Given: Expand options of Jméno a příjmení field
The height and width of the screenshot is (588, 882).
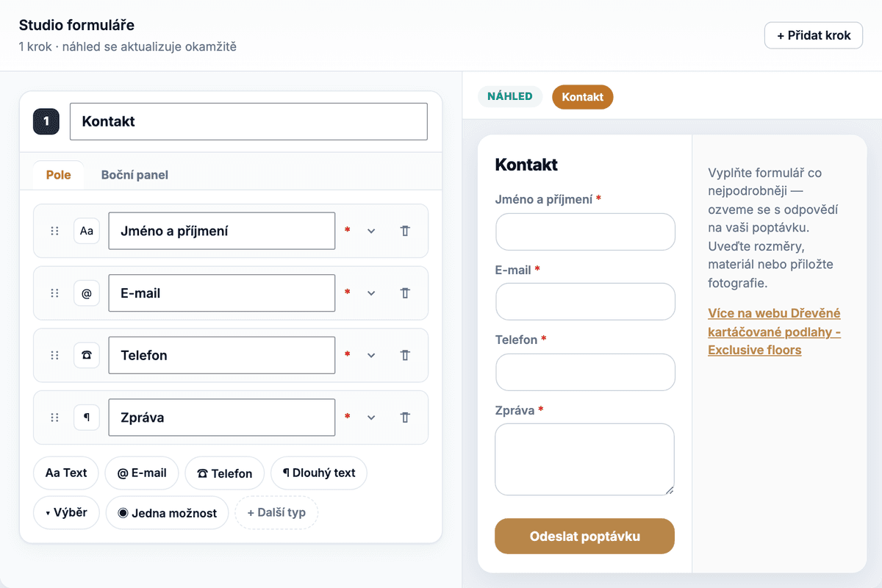Looking at the screenshot, I should click(x=371, y=231).
